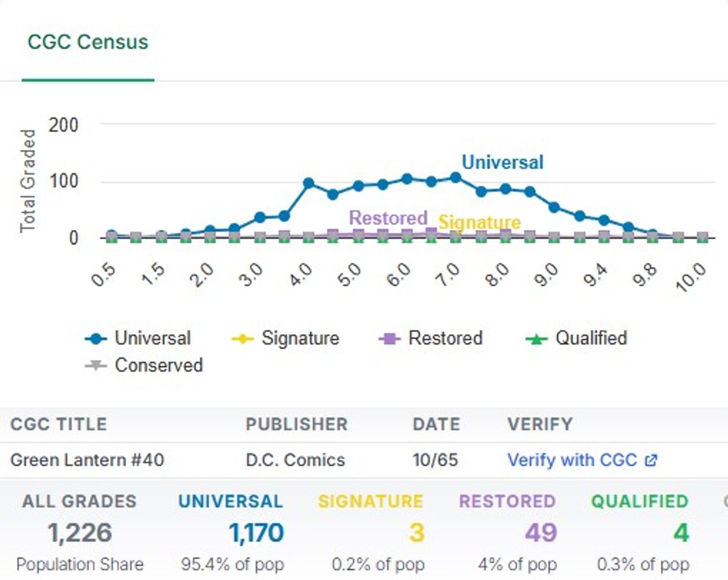Viewport: 728px width, 580px height.
Task: Click the yellow Signature label on the chart
Action: click(479, 222)
